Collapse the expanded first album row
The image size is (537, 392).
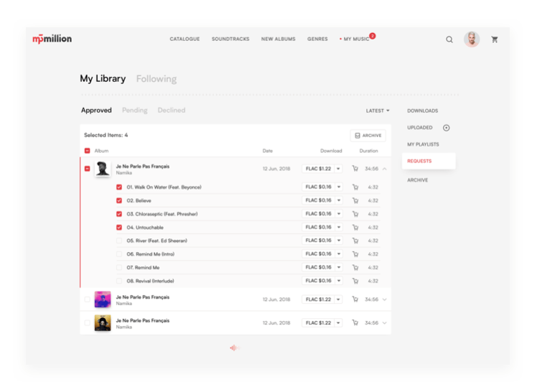pyautogui.click(x=385, y=169)
